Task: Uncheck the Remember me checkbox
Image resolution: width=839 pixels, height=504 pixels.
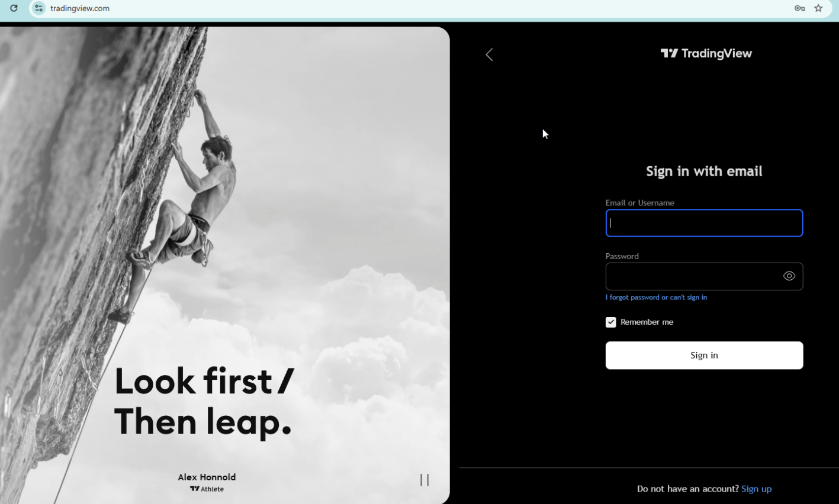Action: (x=611, y=322)
